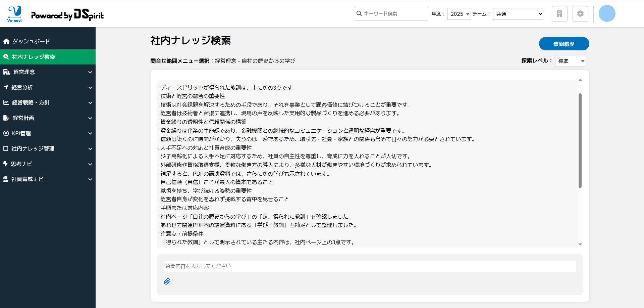The width and height of the screenshot is (644, 308).
Task: Open the 経営理念 sidebar menu
Action: 48,72
